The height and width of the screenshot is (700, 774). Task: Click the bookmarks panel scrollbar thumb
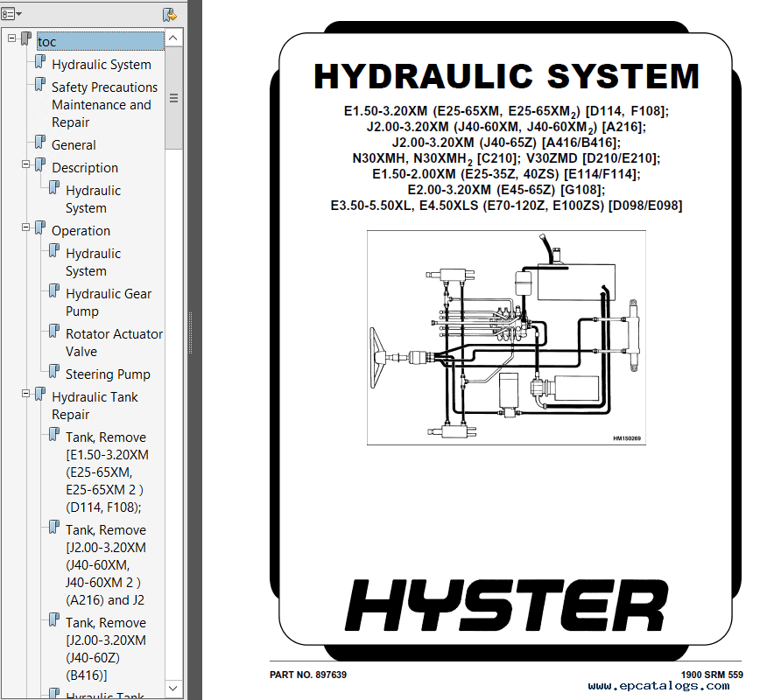pos(173,98)
